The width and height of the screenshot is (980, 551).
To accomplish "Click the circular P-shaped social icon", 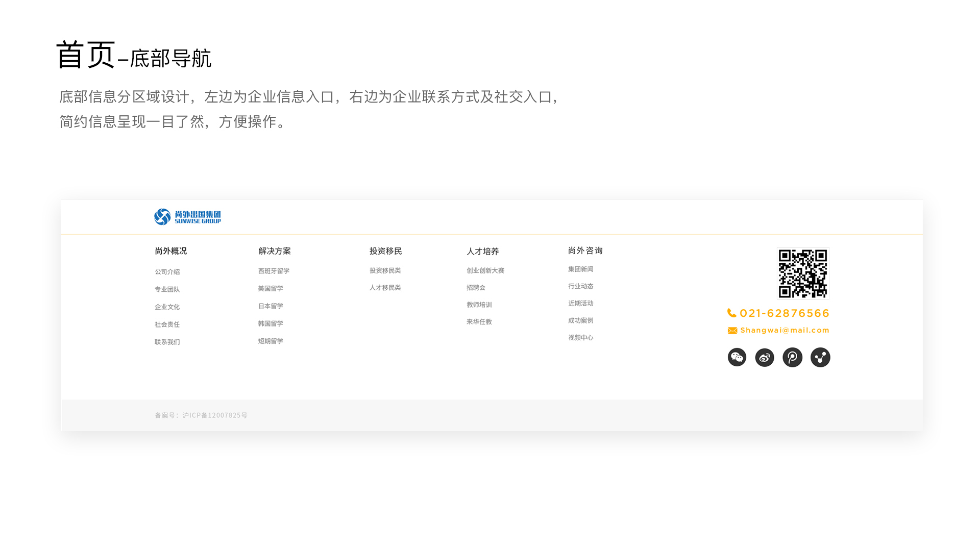I will (x=792, y=357).
